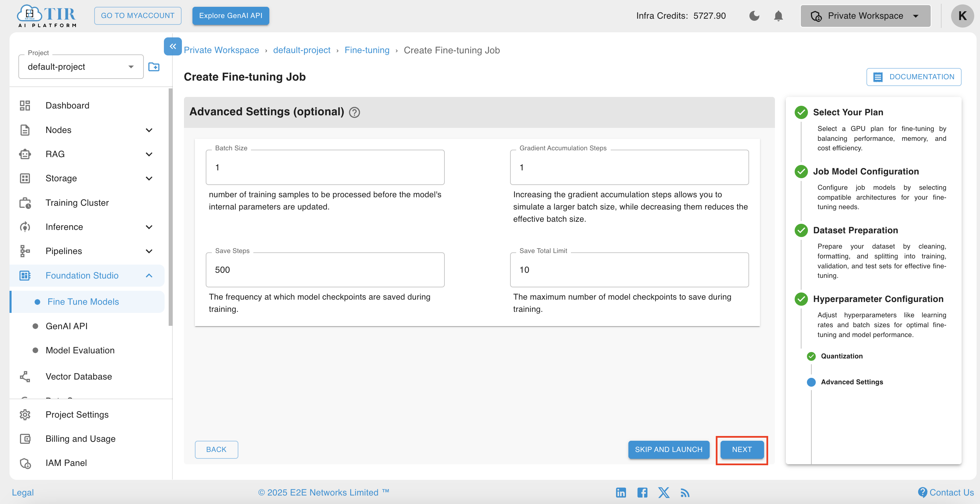Collapse sidebar with double-chevron button
Viewport: 980px width, 504px height.
pos(173,46)
